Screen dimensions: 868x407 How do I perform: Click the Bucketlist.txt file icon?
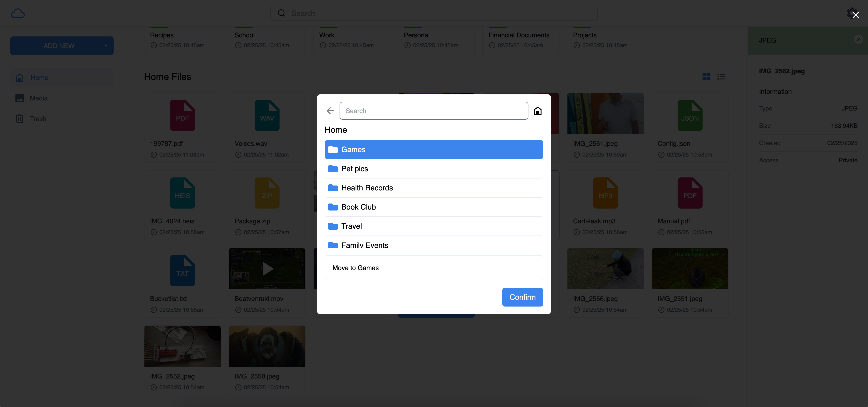(182, 271)
